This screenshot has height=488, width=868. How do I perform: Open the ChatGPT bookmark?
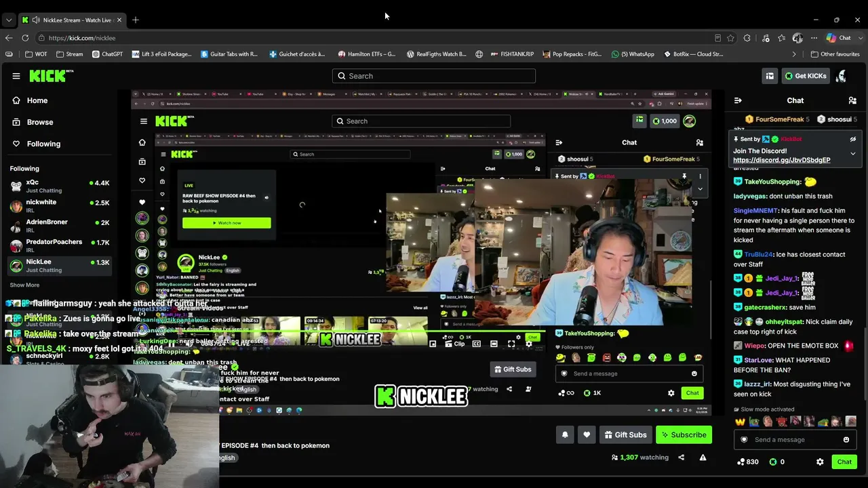coord(107,54)
